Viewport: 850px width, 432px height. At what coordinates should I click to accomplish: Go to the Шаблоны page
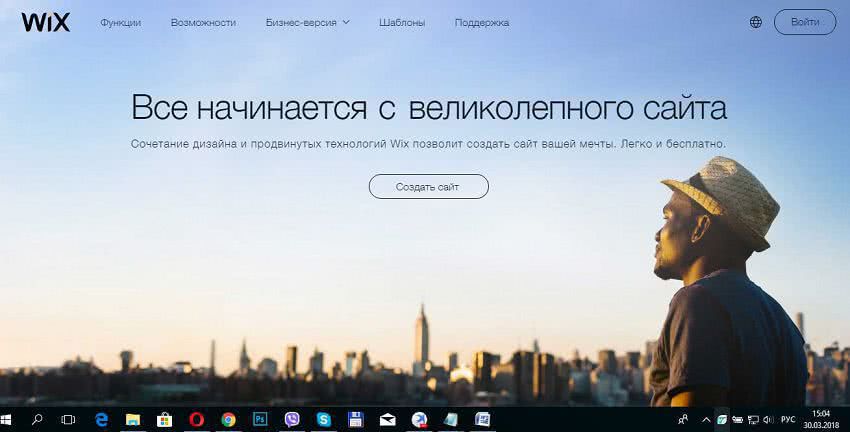pos(402,22)
